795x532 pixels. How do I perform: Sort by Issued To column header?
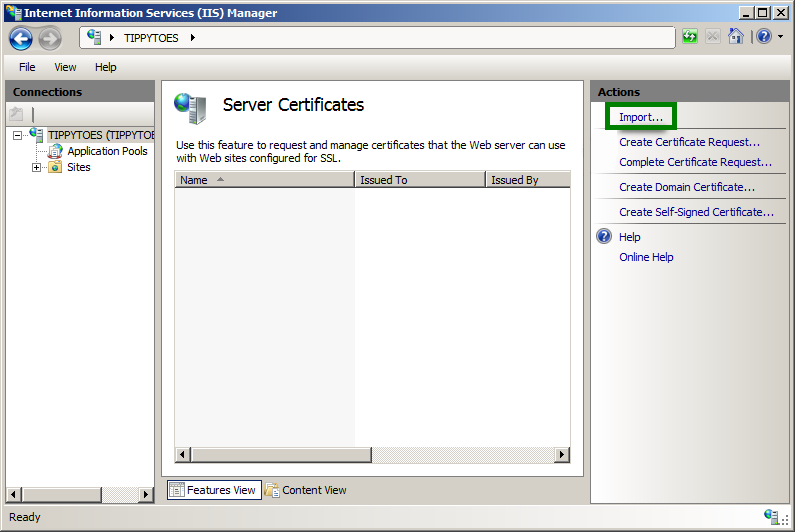click(420, 180)
